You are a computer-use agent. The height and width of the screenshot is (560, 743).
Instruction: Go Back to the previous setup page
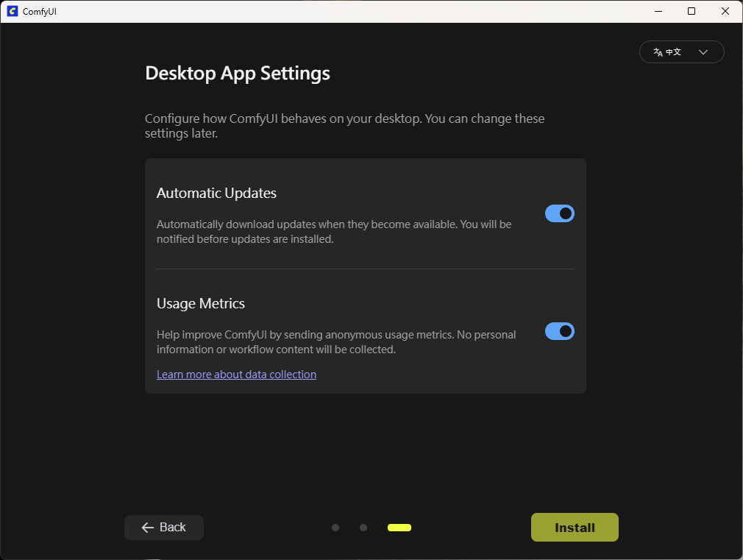[x=164, y=528]
